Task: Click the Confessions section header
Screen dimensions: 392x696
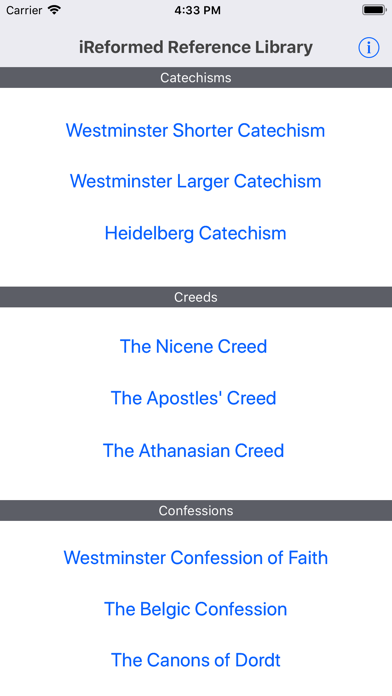Action: point(196,510)
